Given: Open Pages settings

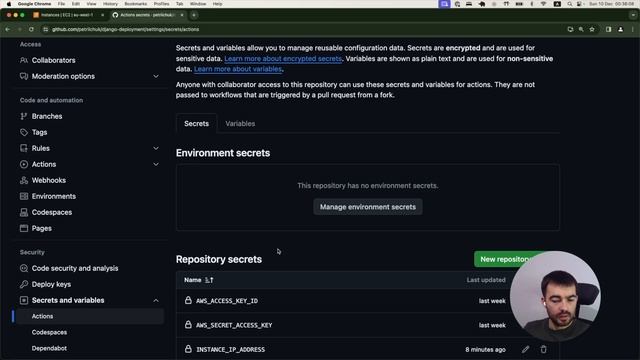Looking at the screenshot, I should [x=41, y=228].
